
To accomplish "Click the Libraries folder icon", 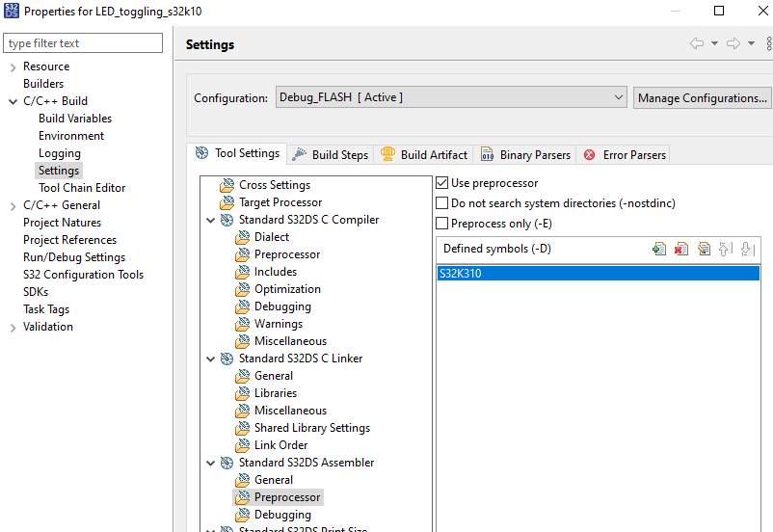I will 243,393.
